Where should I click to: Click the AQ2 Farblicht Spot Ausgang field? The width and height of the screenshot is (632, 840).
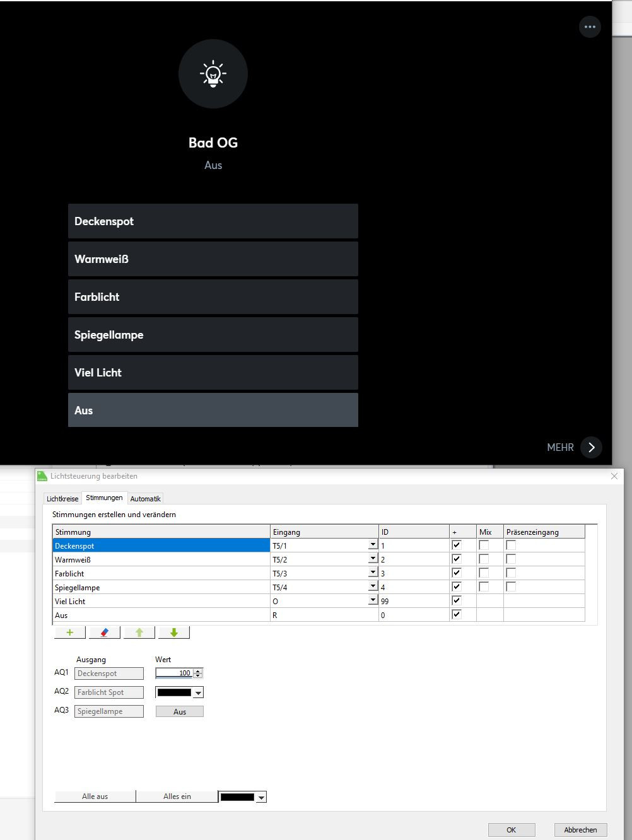pyautogui.click(x=109, y=692)
